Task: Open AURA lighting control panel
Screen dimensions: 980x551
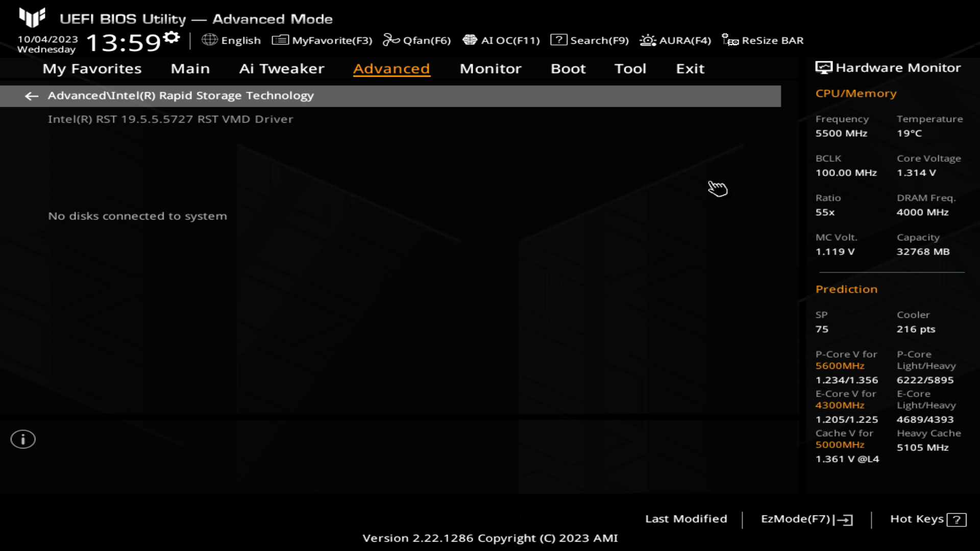Action: [x=675, y=40]
